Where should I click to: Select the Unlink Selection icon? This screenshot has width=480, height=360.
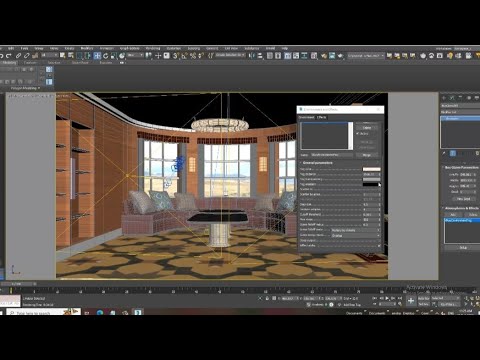click(x=27, y=56)
